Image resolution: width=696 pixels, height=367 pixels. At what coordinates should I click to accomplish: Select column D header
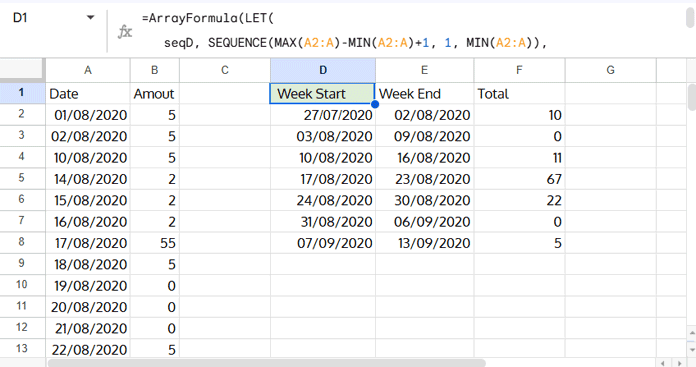click(323, 70)
